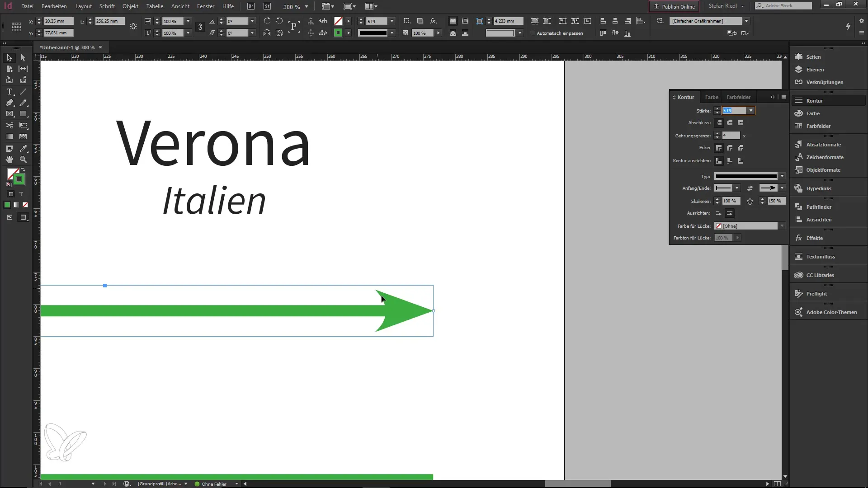Open the Farbe für Lücke dropdown

782,226
